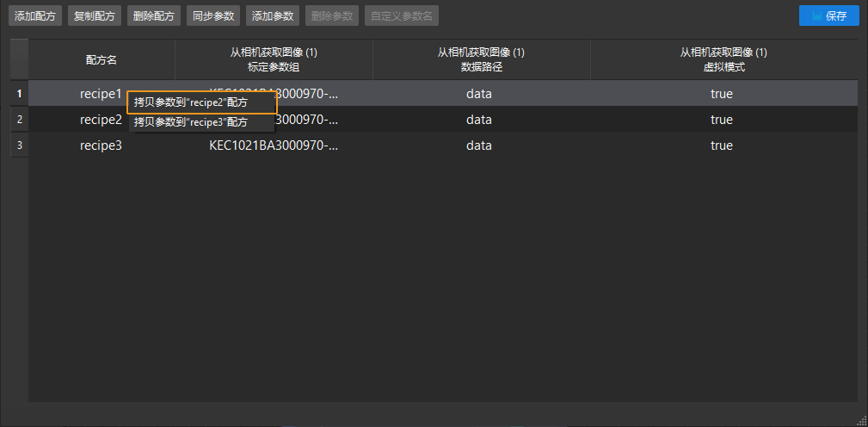Select row header number 3
Image resolution: width=868 pixels, height=427 pixels.
click(20, 145)
